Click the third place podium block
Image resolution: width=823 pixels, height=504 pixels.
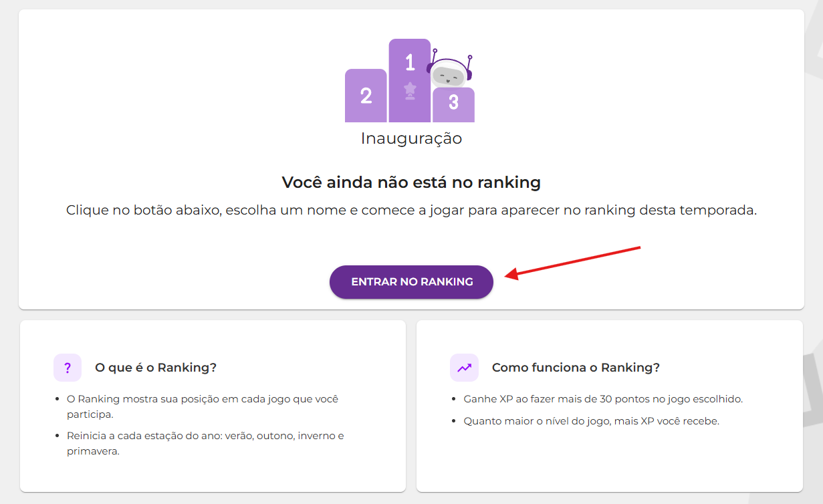pyautogui.click(x=453, y=105)
